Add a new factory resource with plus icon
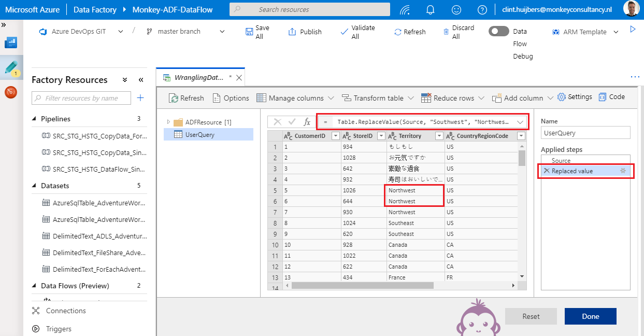This screenshot has width=644, height=336. click(x=140, y=97)
